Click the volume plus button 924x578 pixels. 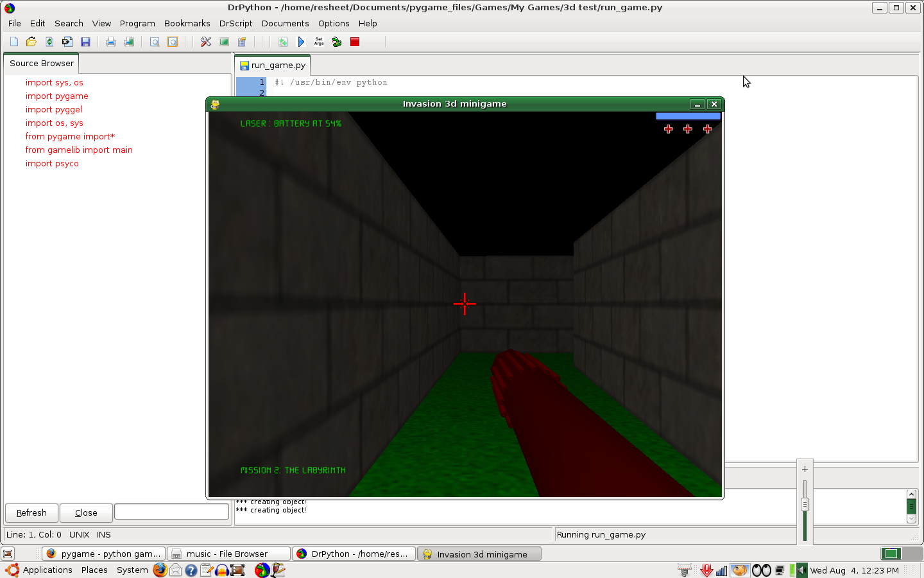pyautogui.click(x=805, y=469)
